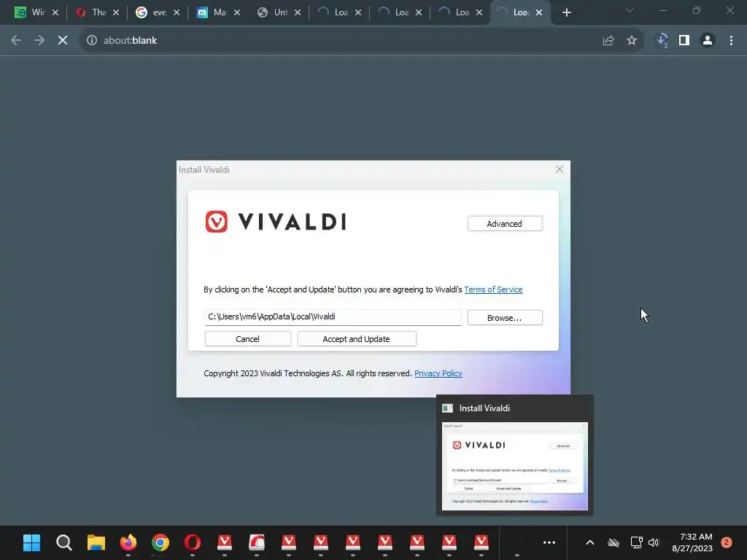Open Windows Search from taskbar
This screenshot has height=560, width=747.
click(x=64, y=542)
